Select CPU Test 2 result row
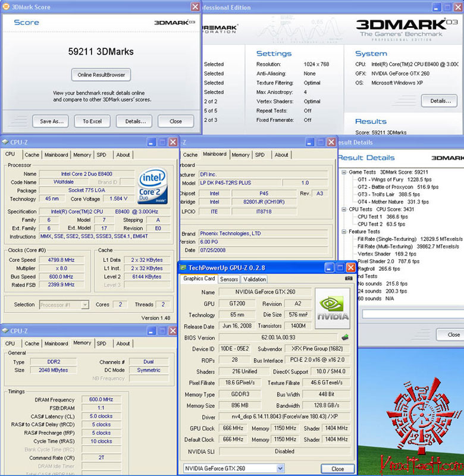This screenshot has width=464, height=476. pos(381,224)
